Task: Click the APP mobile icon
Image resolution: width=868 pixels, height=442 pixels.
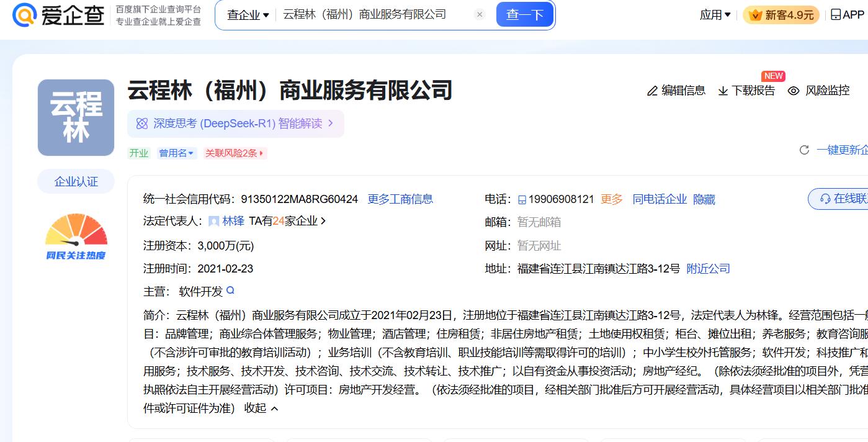Action: (x=836, y=15)
